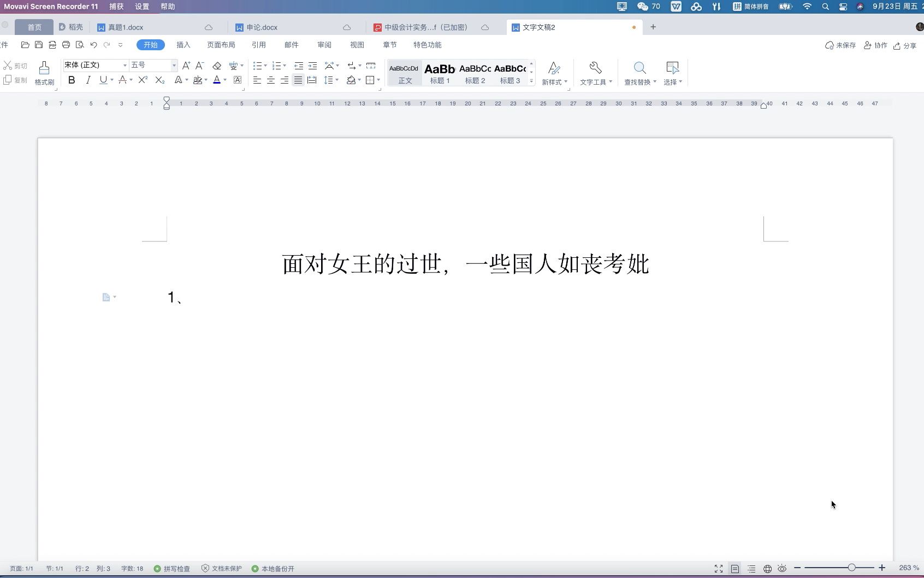Toggle bold formatting
924x578 pixels.
(x=72, y=80)
